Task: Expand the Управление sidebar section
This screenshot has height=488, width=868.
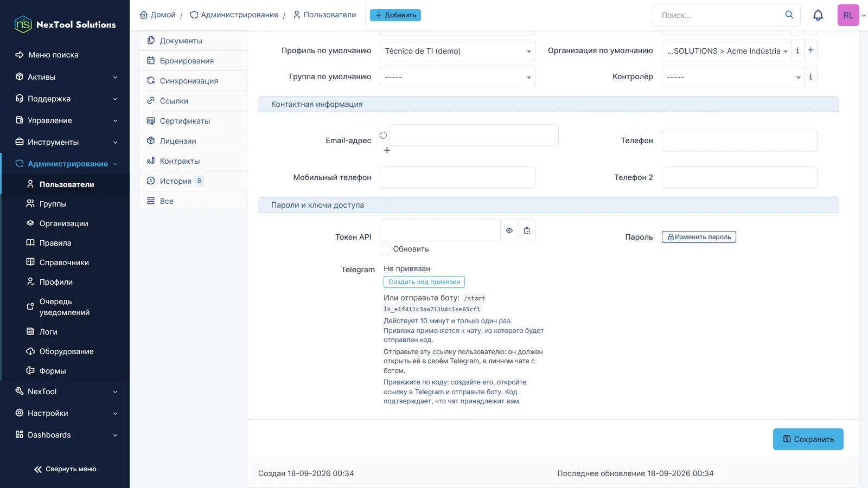Action: pyautogui.click(x=65, y=120)
